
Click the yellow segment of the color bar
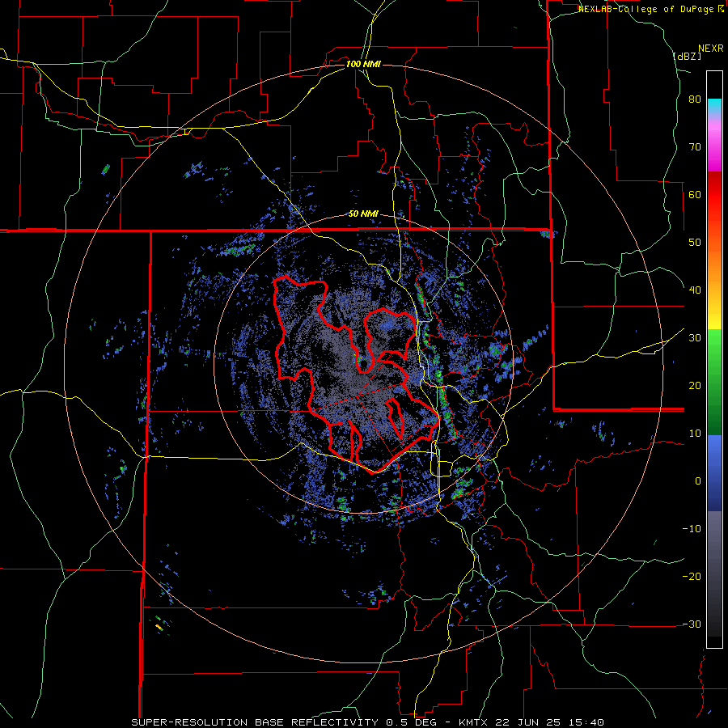pyautogui.click(x=714, y=311)
